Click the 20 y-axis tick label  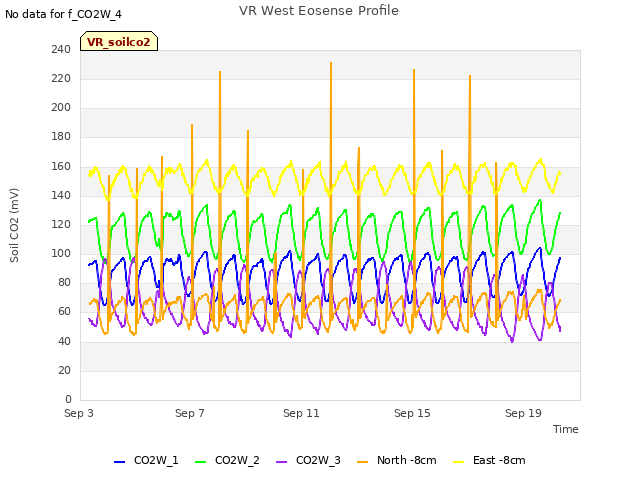(x=64, y=370)
